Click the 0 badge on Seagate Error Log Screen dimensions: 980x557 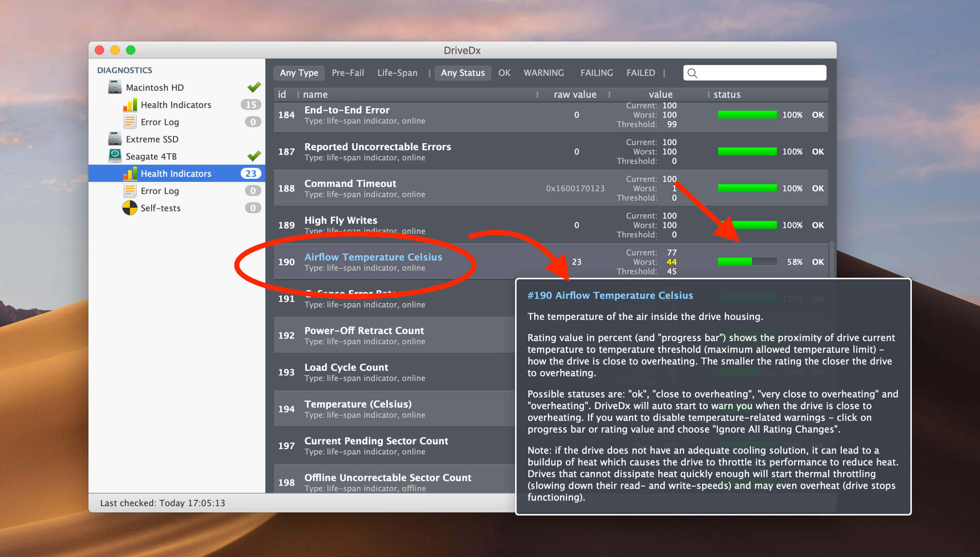tap(253, 191)
